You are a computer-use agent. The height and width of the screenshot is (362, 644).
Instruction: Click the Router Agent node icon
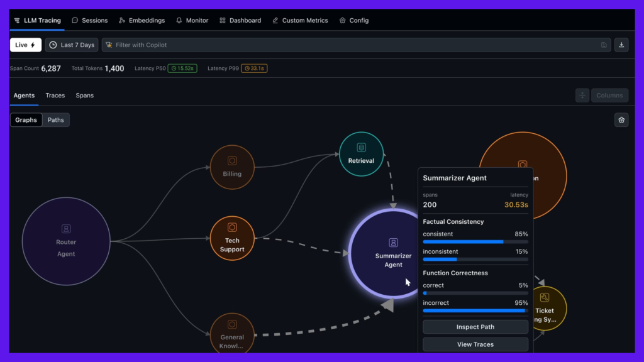[66, 229]
